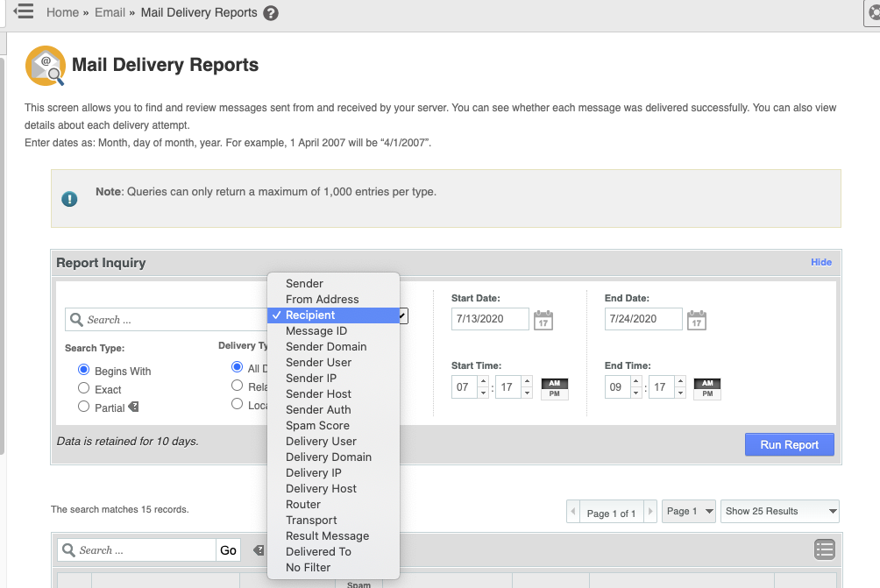Open help for Mail Delivery Reports

point(271,13)
